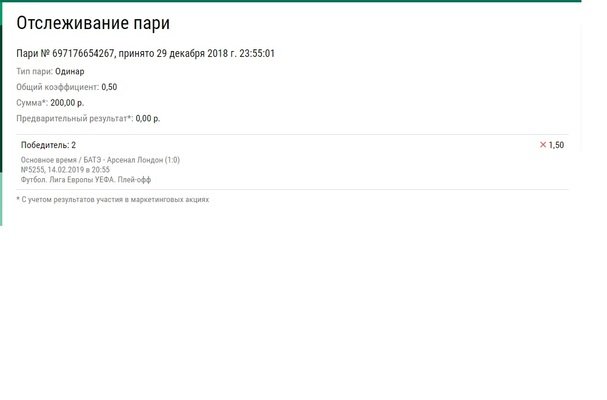Screen dimensions: 607x400
Task: Click the marketing promotions footnote text
Action: 113,199
